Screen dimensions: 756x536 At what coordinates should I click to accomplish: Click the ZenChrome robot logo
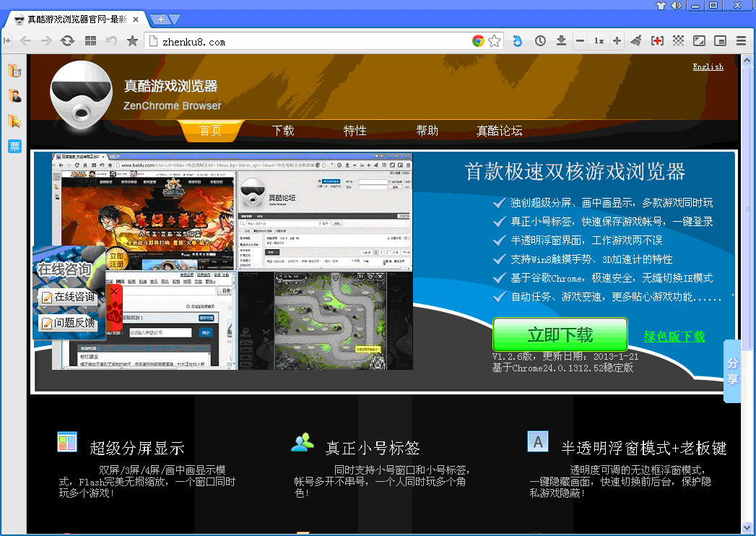coord(81,97)
